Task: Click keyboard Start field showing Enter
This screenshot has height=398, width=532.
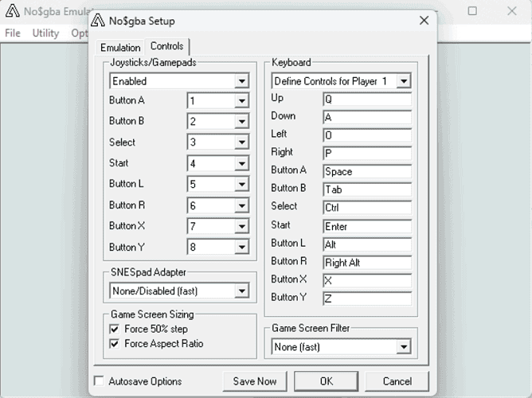Action: (x=367, y=226)
